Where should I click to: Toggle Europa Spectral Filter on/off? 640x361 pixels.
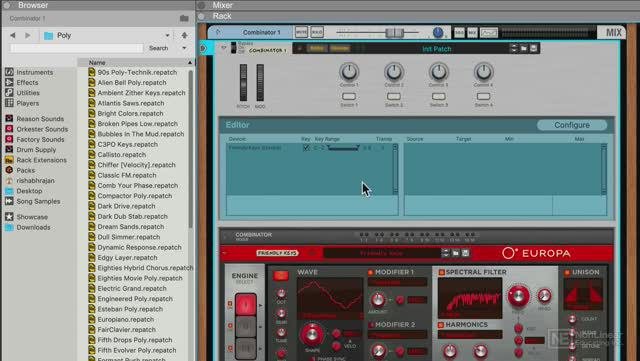[x=441, y=272]
